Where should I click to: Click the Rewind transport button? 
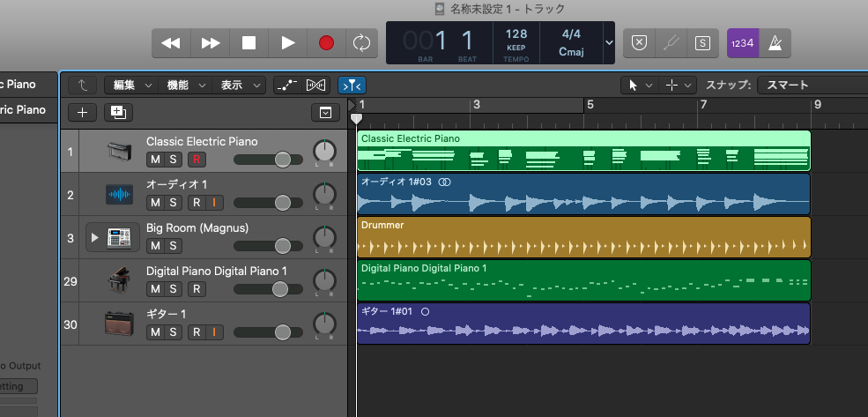pyautogui.click(x=171, y=42)
